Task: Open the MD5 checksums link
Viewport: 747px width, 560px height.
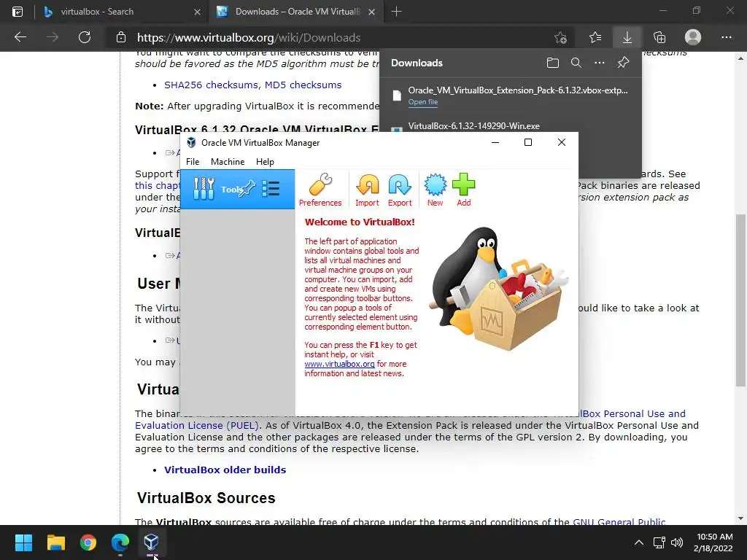Action: [x=303, y=85]
